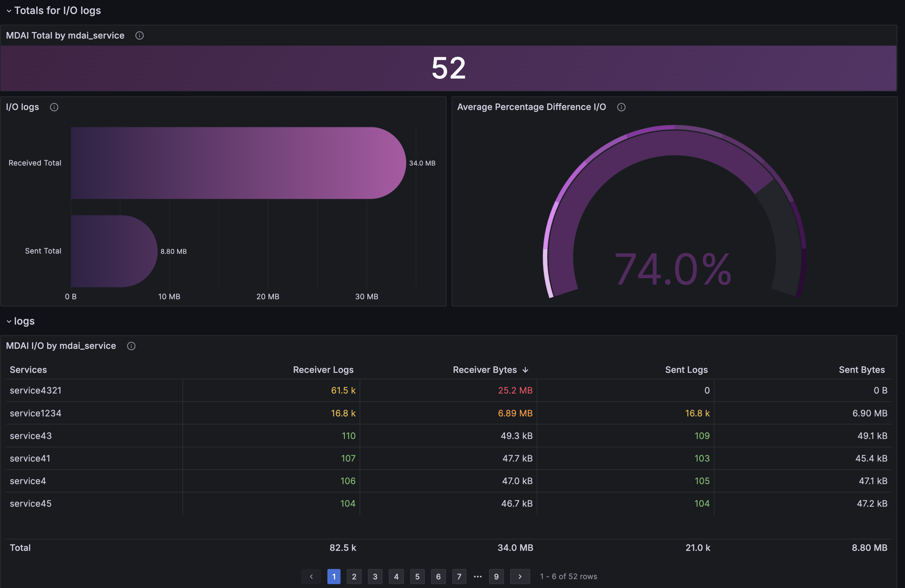Collapse the Totals for I/O logs row

pos(9,11)
